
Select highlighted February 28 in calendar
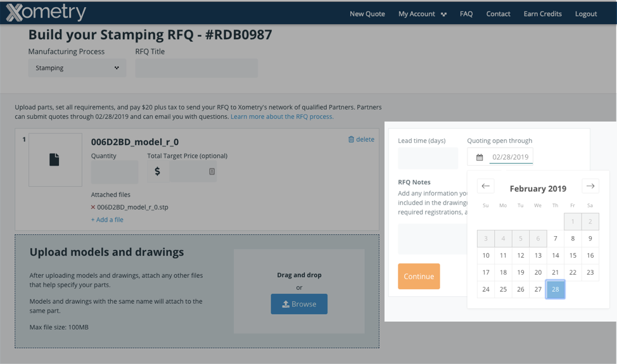tap(555, 289)
